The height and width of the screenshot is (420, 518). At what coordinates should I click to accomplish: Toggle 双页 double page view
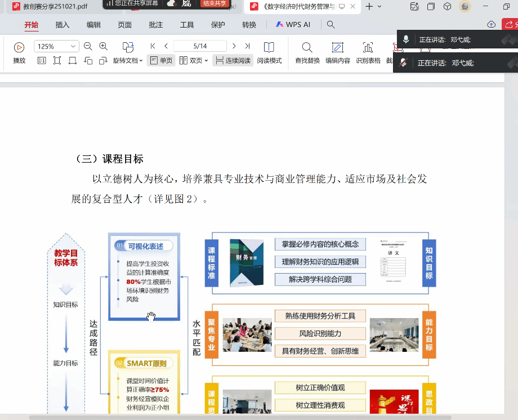193,61
